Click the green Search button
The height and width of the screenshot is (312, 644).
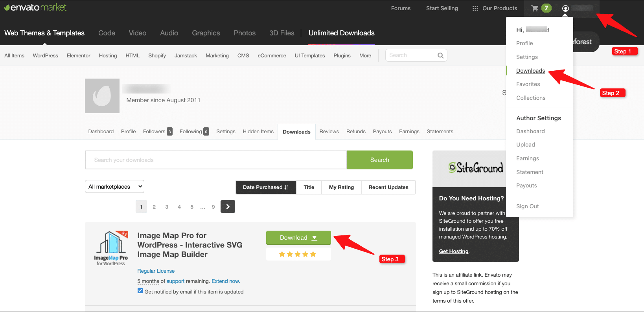380,160
